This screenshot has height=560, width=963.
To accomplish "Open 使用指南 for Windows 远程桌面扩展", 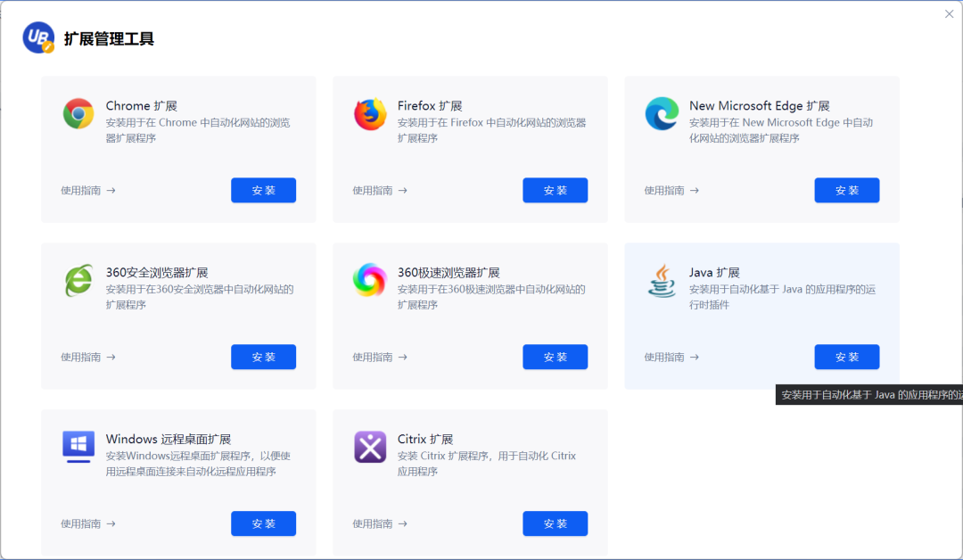I will (x=87, y=523).
